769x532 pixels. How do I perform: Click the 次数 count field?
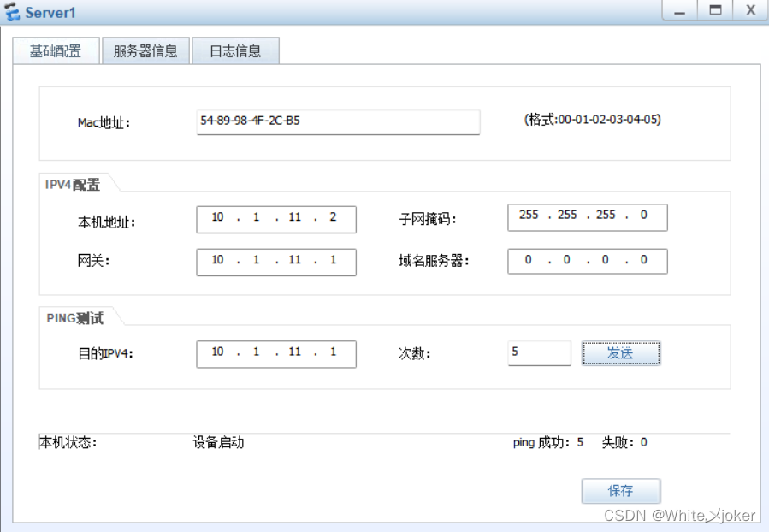point(540,353)
